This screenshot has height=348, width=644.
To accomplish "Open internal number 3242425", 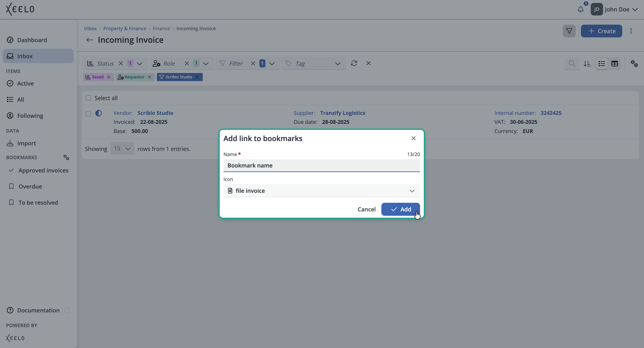I will coord(551,113).
